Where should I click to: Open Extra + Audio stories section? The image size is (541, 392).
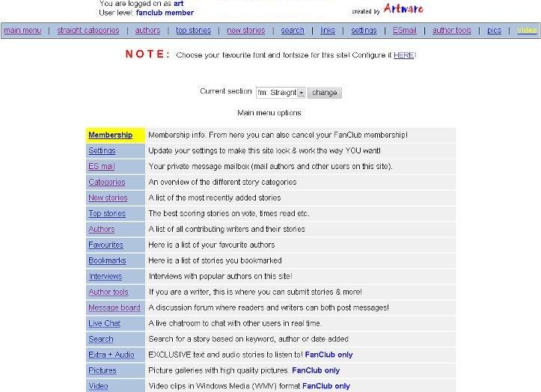(111, 355)
